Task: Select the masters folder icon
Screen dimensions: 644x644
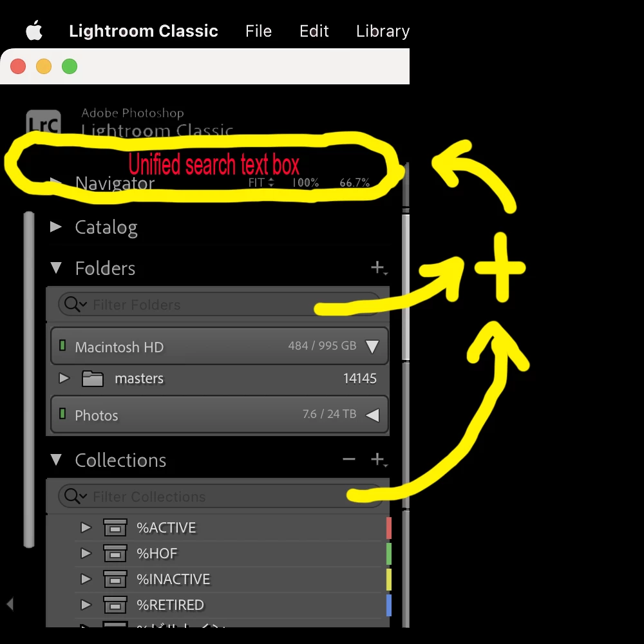Action: click(92, 378)
